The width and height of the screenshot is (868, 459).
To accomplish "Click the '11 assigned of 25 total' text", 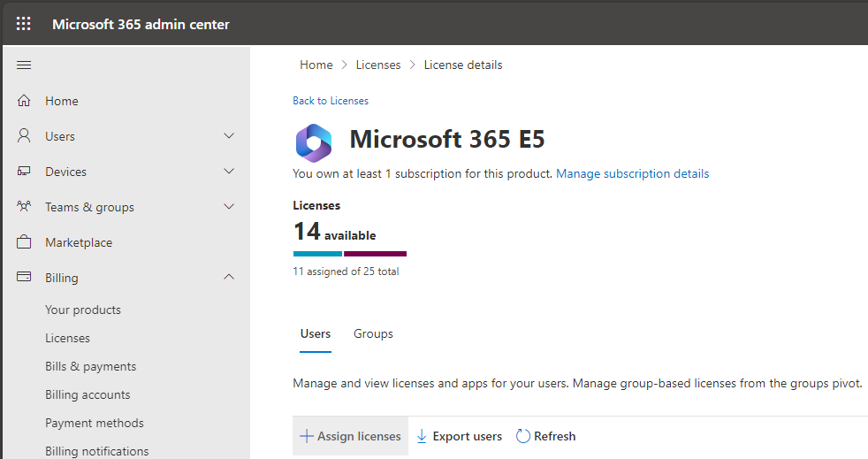I will [346, 272].
